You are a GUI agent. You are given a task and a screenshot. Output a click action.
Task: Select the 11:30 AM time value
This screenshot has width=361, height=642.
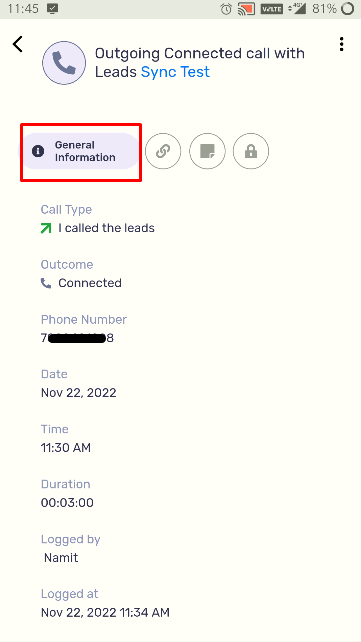click(66, 448)
